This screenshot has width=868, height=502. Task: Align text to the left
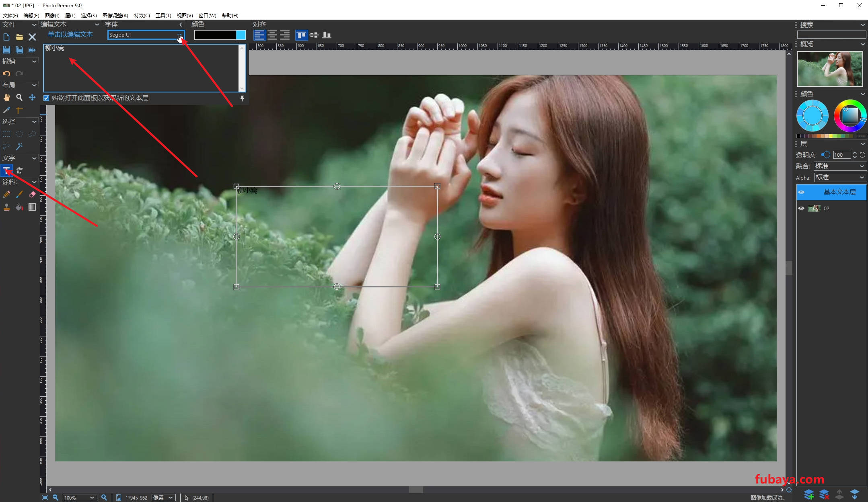[259, 35]
